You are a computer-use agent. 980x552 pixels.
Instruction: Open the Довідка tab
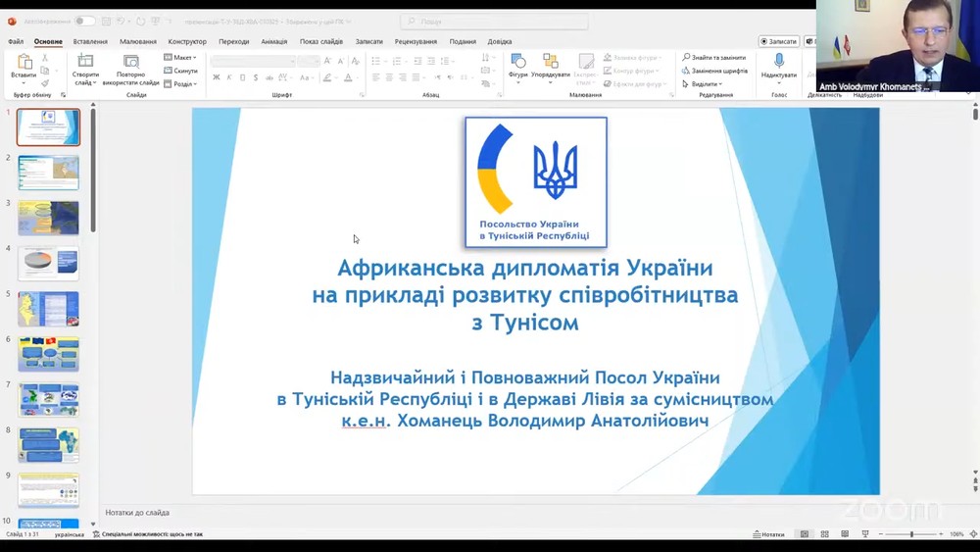click(x=500, y=41)
